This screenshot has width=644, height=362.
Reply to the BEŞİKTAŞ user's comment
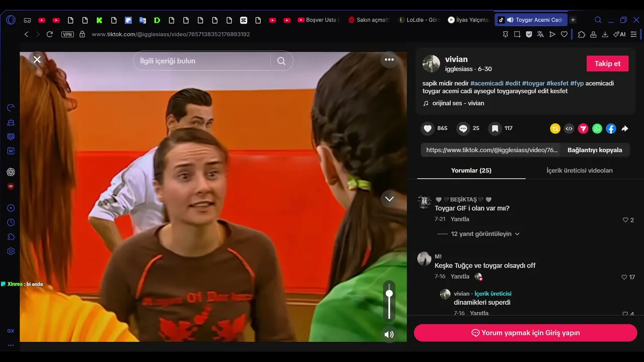tap(460, 219)
